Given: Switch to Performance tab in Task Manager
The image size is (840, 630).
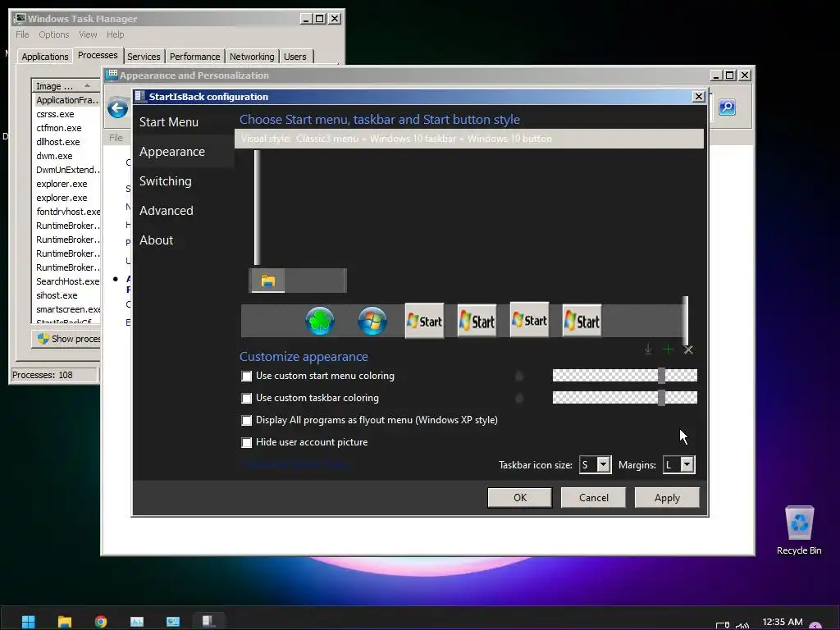Looking at the screenshot, I should [194, 57].
